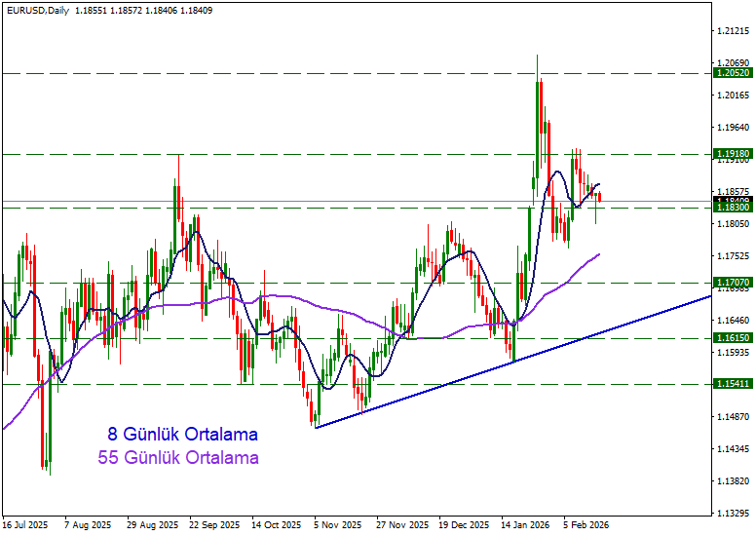The height and width of the screenshot is (536, 756).
Task: Click the 1.19180 price level label
Action: [732, 154]
